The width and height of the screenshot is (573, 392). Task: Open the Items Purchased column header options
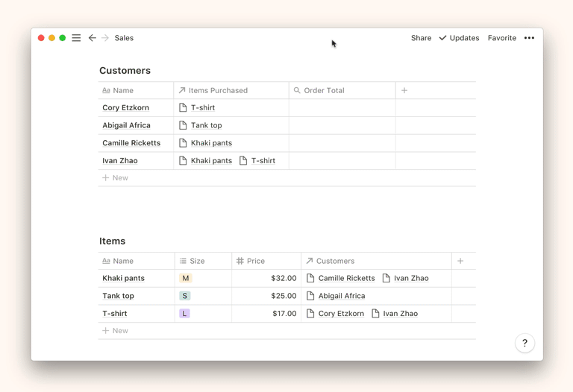(217, 90)
